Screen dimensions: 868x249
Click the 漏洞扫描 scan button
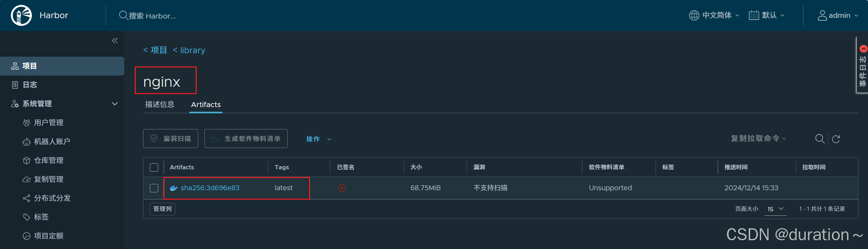point(170,138)
